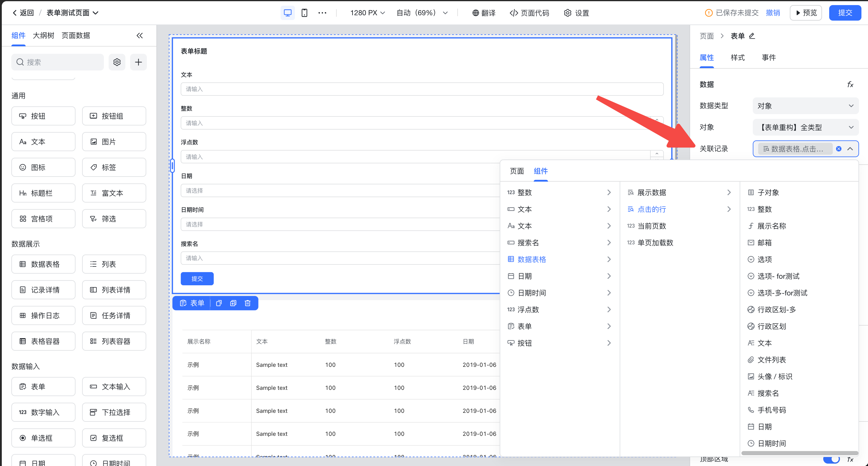868x466 pixels.
Task: Open the 样式 properties tab
Action: 738,58
